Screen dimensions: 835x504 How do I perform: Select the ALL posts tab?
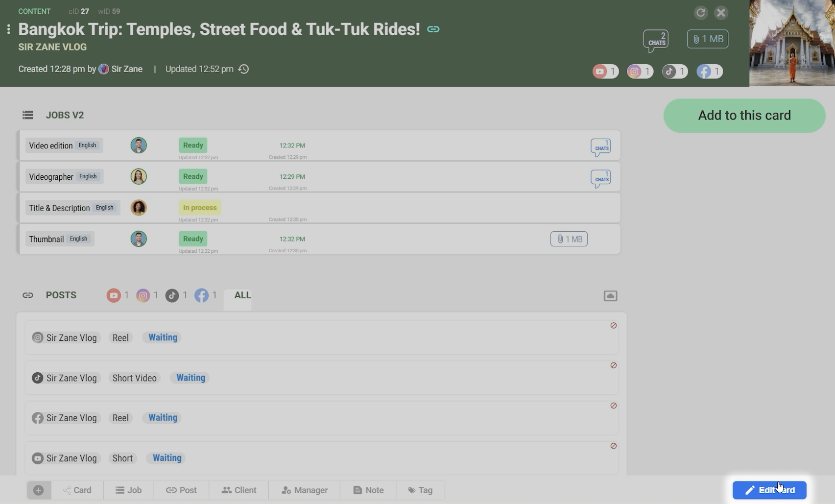[x=242, y=295]
